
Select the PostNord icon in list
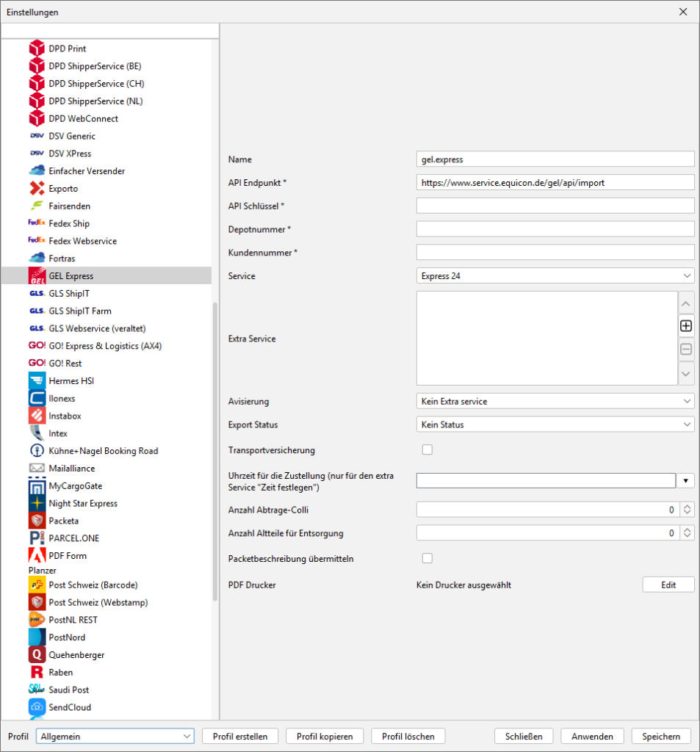point(37,637)
